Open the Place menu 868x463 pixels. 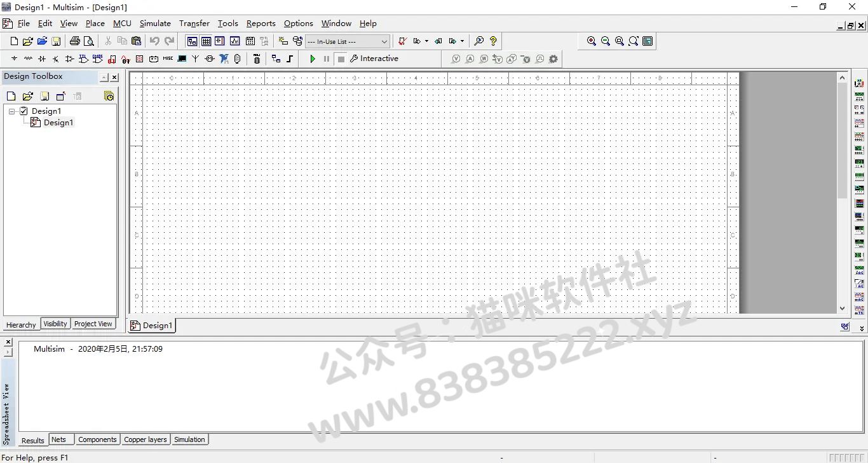tap(95, 24)
